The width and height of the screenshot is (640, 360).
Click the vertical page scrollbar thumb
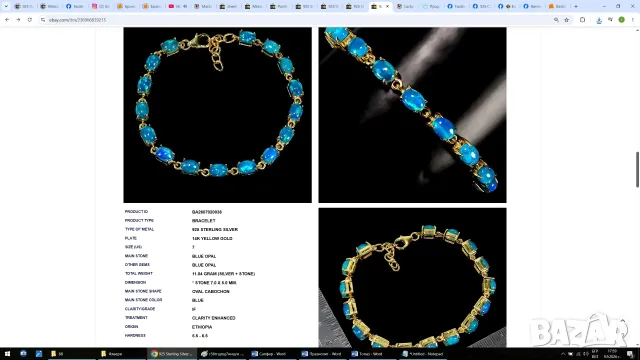click(x=637, y=169)
